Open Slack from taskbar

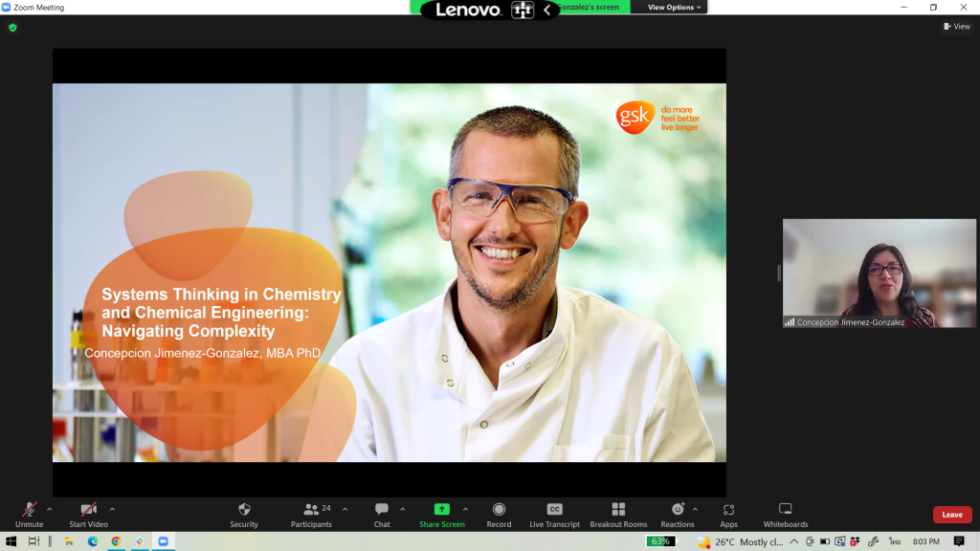tap(140, 541)
